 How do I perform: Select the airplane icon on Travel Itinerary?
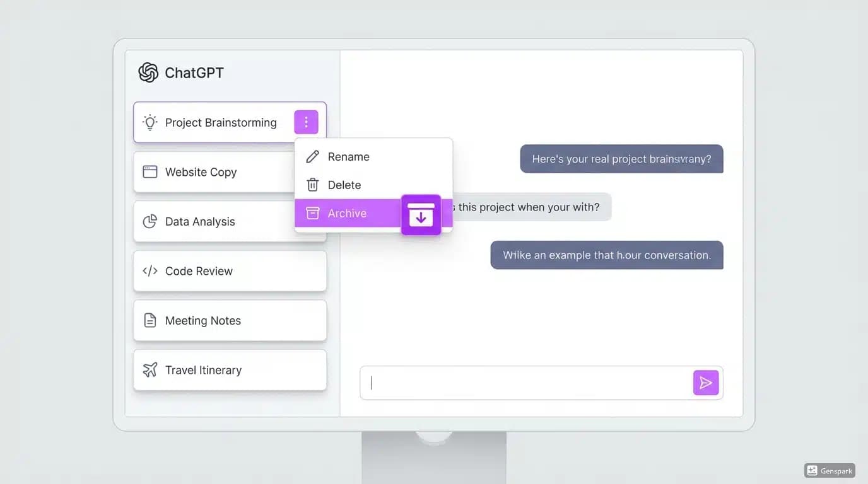tap(149, 370)
